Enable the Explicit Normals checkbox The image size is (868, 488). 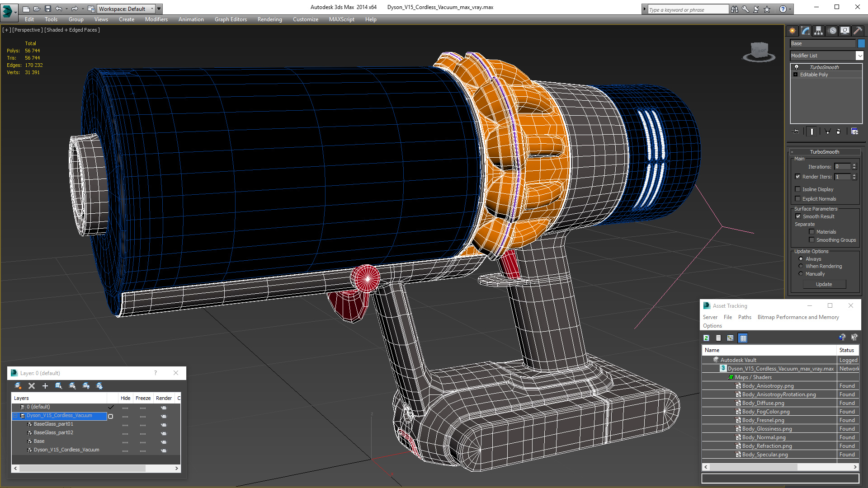click(x=798, y=199)
